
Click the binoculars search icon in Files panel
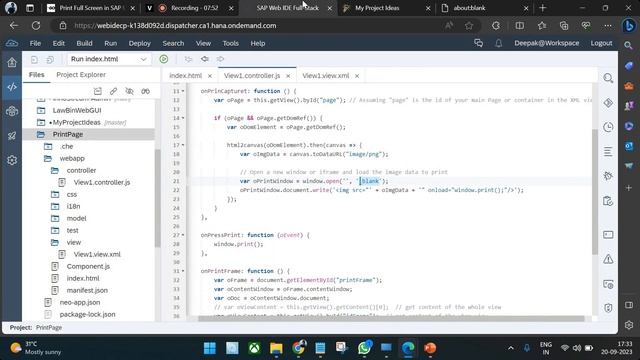(x=145, y=91)
